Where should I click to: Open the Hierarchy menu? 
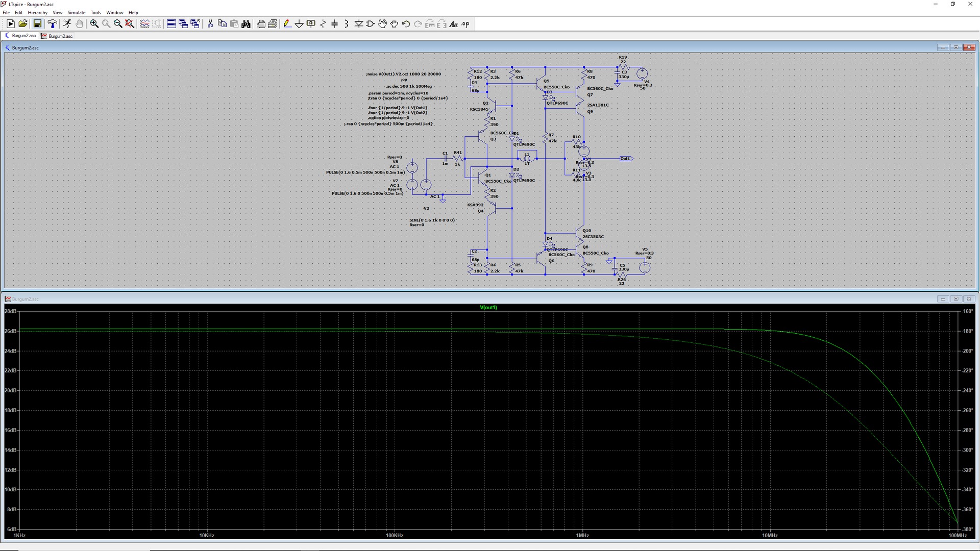coord(37,13)
